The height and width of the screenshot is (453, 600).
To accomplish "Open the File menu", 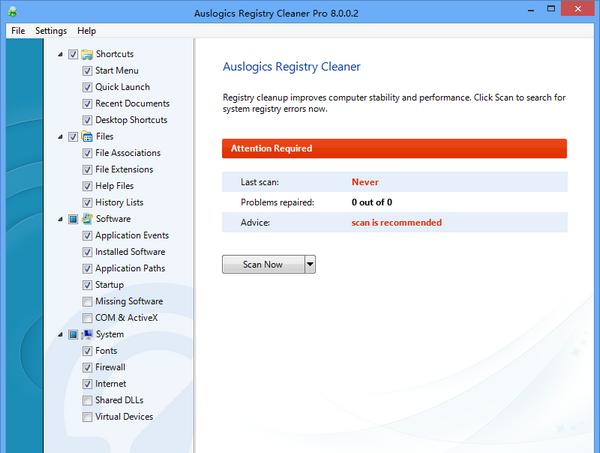I will pos(18,31).
